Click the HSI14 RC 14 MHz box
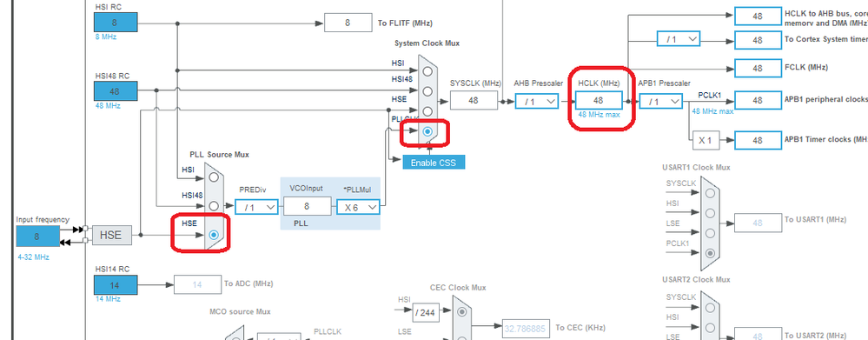 pyautogui.click(x=116, y=285)
